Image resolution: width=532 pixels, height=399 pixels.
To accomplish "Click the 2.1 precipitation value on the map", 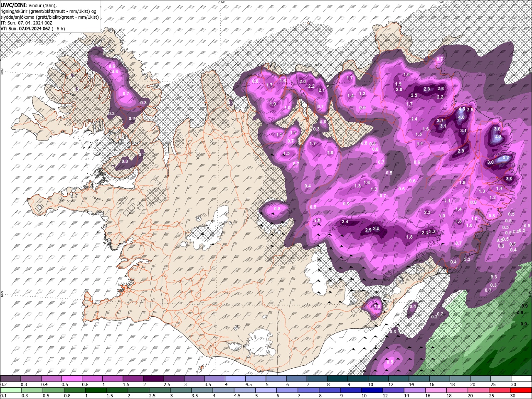I will [321, 90].
